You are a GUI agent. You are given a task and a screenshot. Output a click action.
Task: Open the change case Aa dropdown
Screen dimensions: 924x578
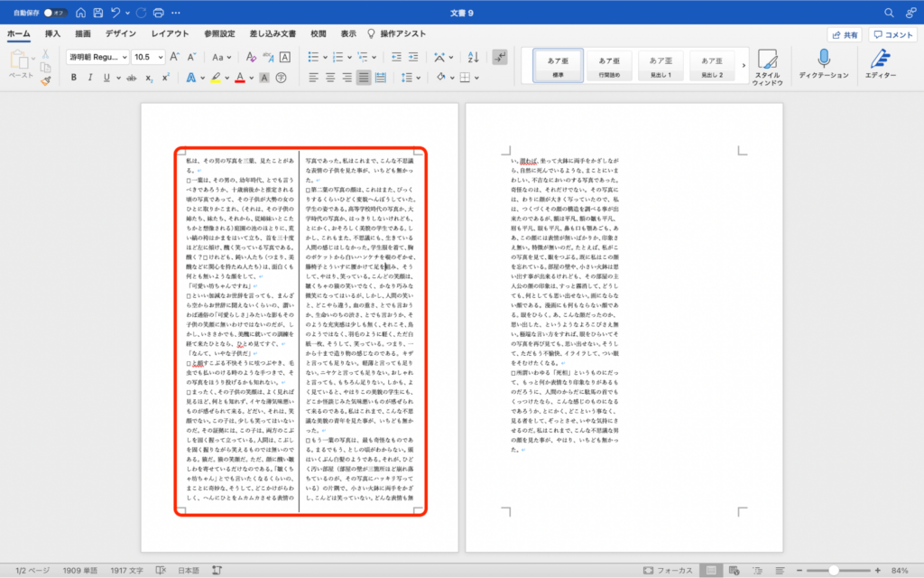222,57
